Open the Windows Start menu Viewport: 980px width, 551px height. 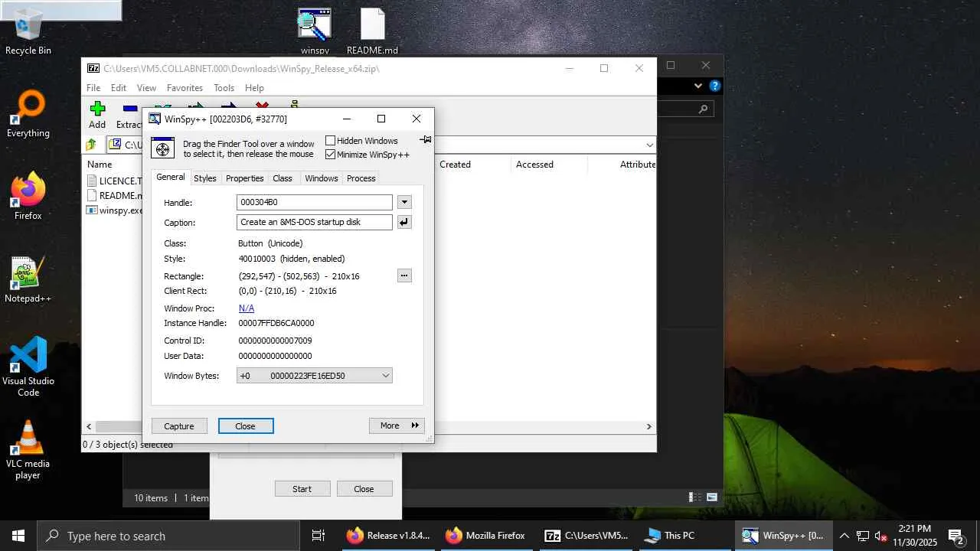18,536
